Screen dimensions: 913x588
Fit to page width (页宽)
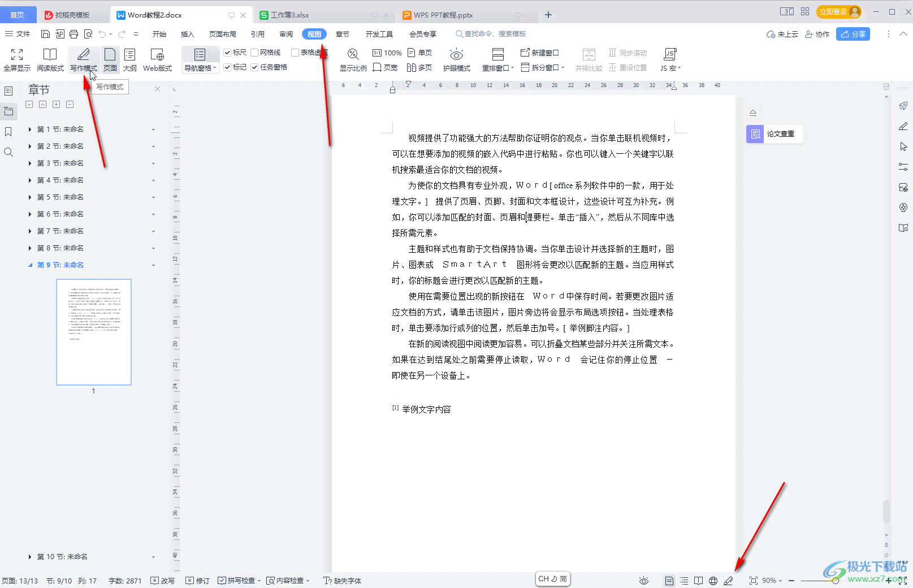click(385, 67)
